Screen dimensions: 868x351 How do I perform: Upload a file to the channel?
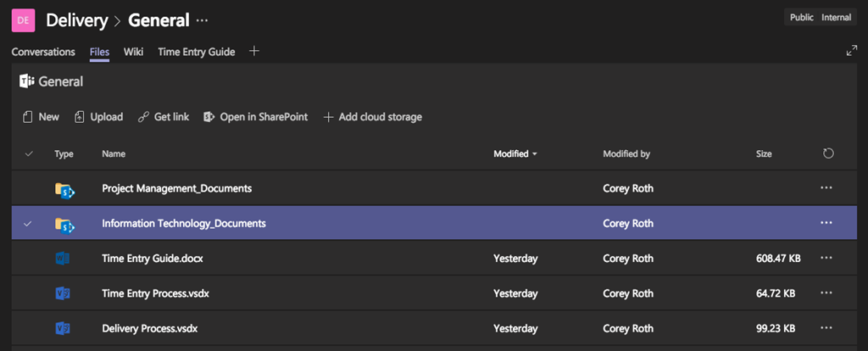pyautogui.click(x=98, y=117)
